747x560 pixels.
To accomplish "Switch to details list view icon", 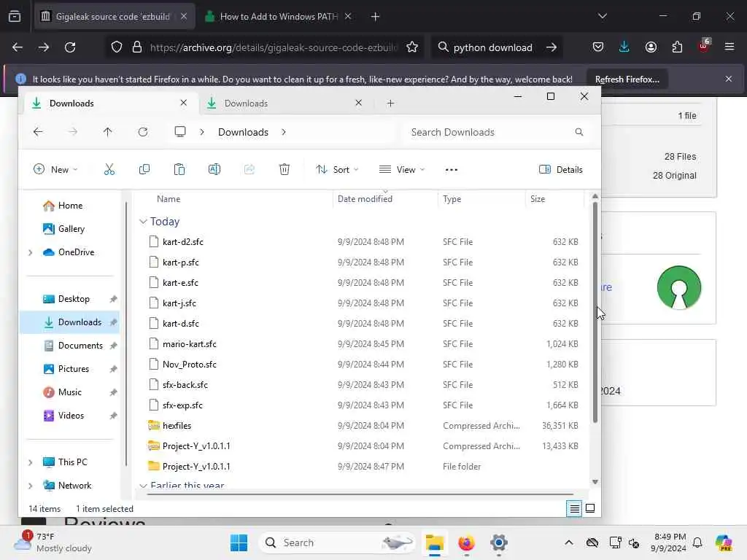I will click(575, 508).
